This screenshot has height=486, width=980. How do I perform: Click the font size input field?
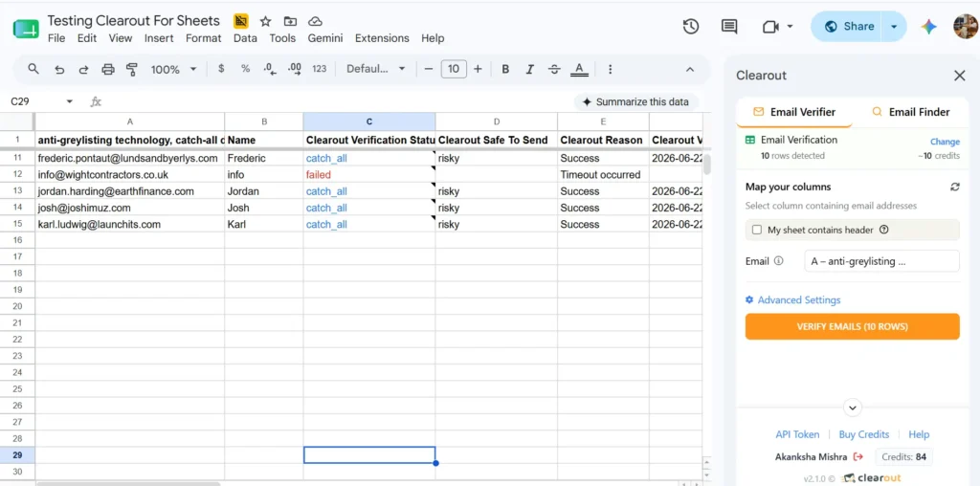click(x=454, y=69)
